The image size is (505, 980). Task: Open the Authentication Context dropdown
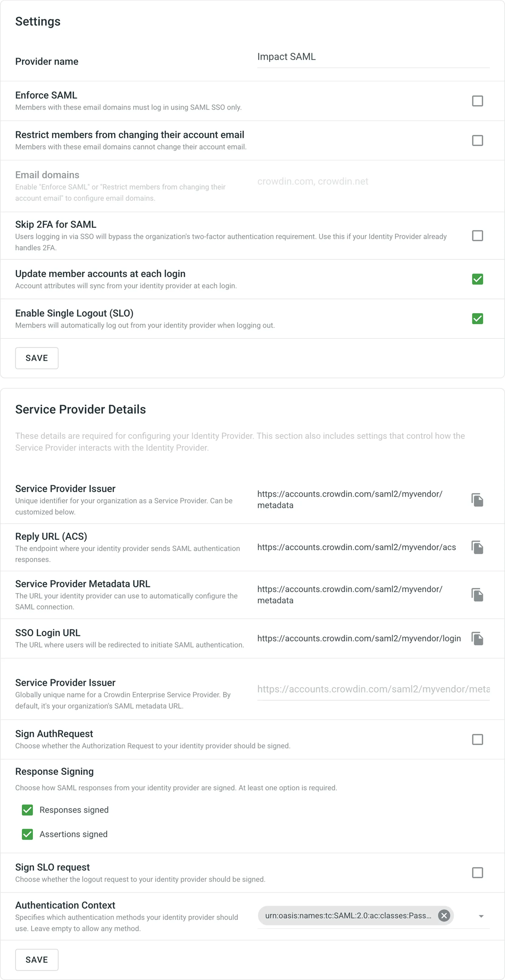481,916
